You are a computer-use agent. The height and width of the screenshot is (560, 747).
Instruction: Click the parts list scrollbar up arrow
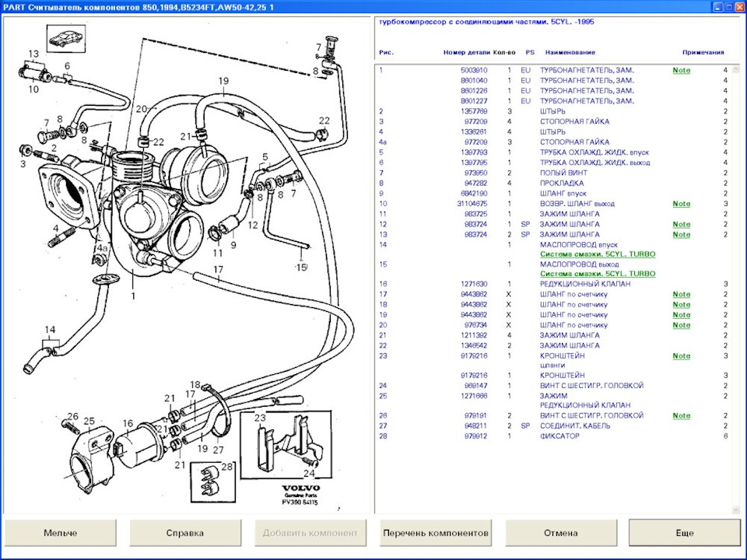coord(737,68)
